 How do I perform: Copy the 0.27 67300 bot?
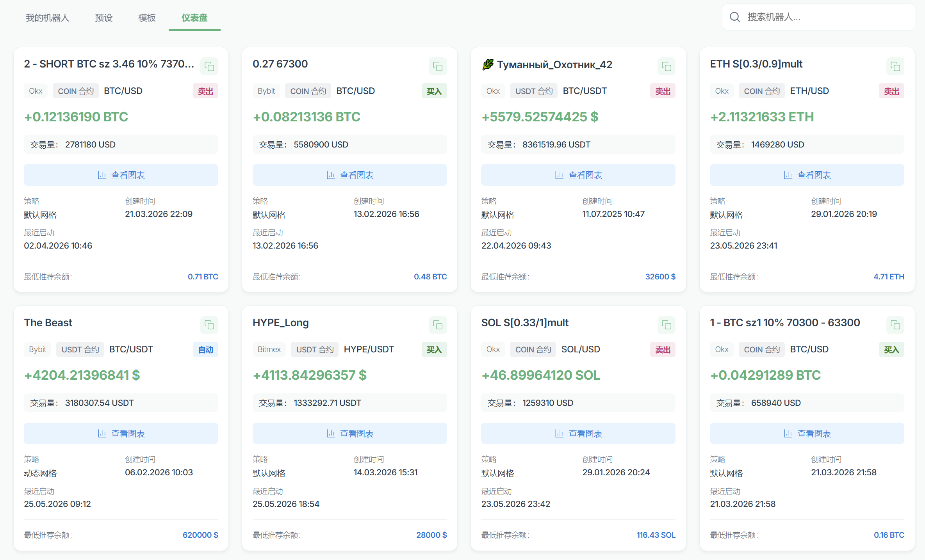[438, 66]
